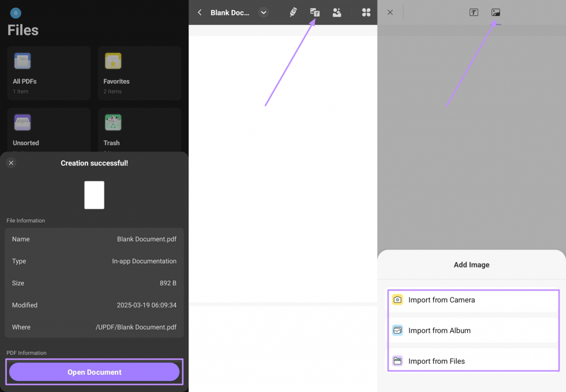Dismiss the Creation successful dialog

11,163
